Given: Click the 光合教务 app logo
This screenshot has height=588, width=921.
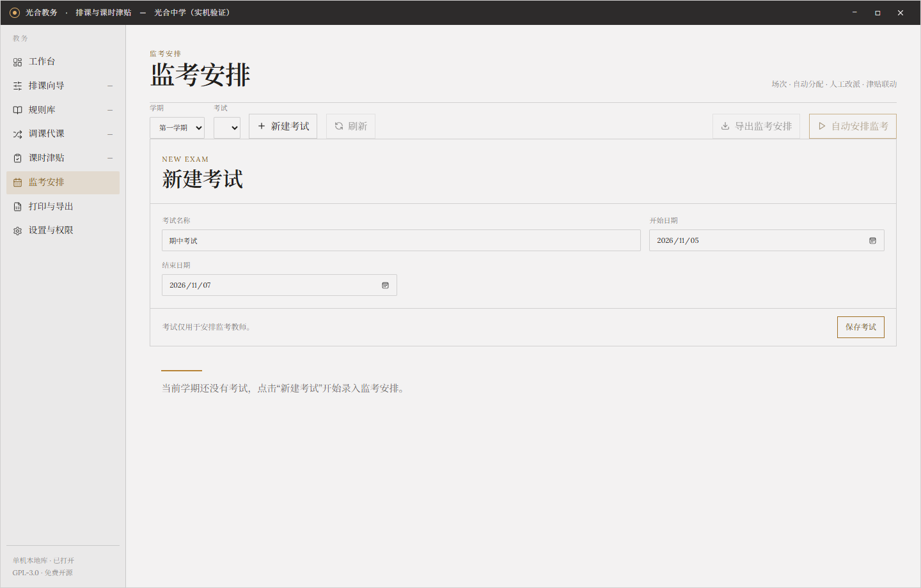Looking at the screenshot, I should coord(15,12).
